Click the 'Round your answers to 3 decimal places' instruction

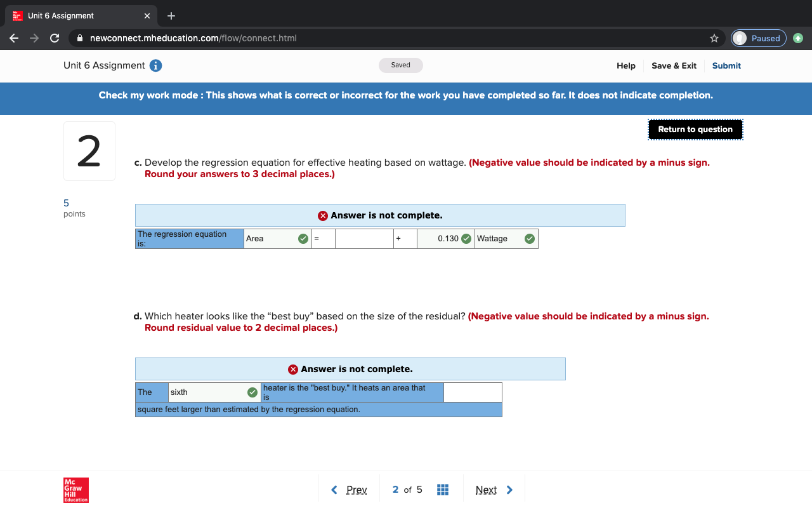tap(240, 174)
